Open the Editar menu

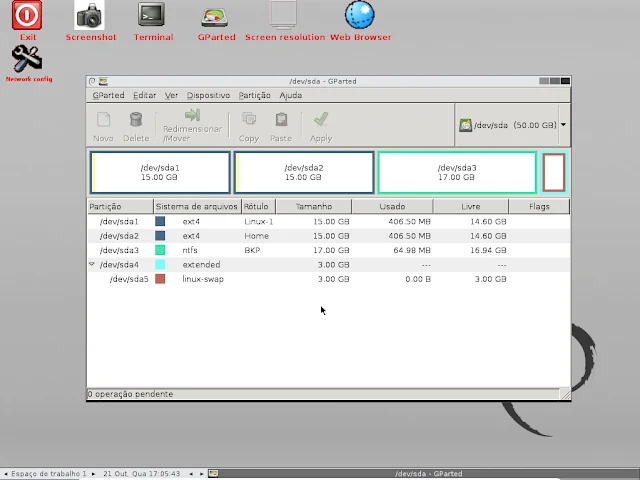point(144,96)
